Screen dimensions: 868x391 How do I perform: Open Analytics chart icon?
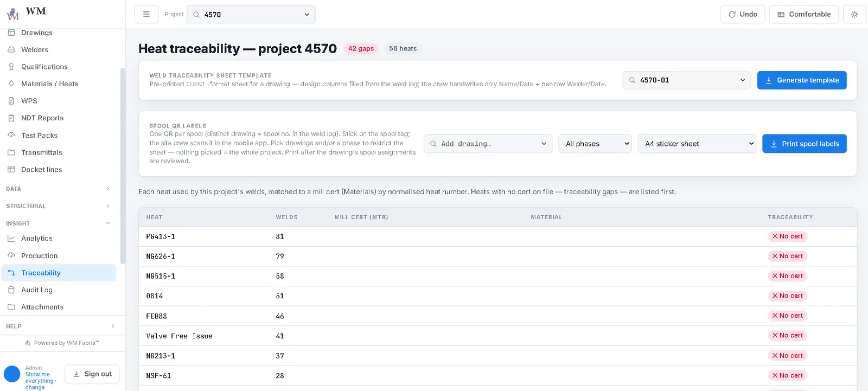point(11,238)
